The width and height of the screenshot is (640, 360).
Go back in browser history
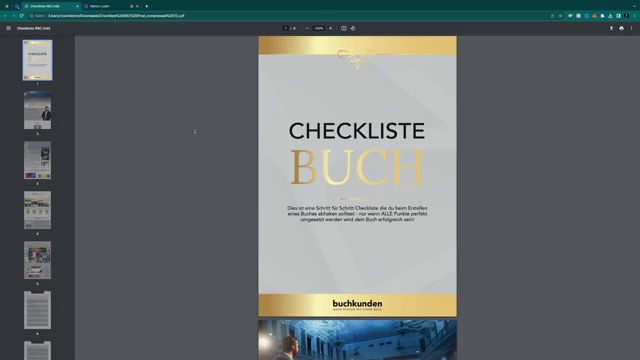(x=5, y=16)
